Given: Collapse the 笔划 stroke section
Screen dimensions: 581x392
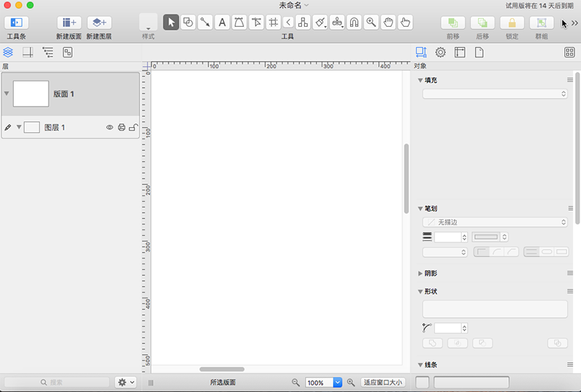Looking at the screenshot, I should [x=420, y=208].
